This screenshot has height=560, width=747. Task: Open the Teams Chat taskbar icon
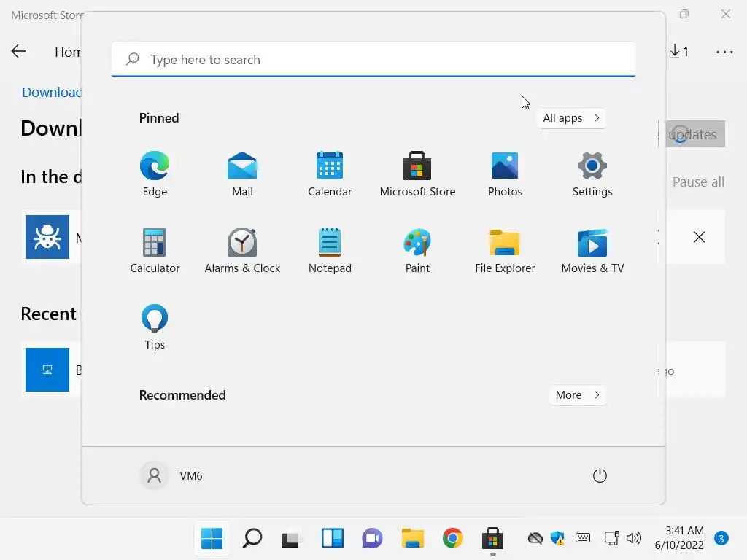(x=372, y=539)
